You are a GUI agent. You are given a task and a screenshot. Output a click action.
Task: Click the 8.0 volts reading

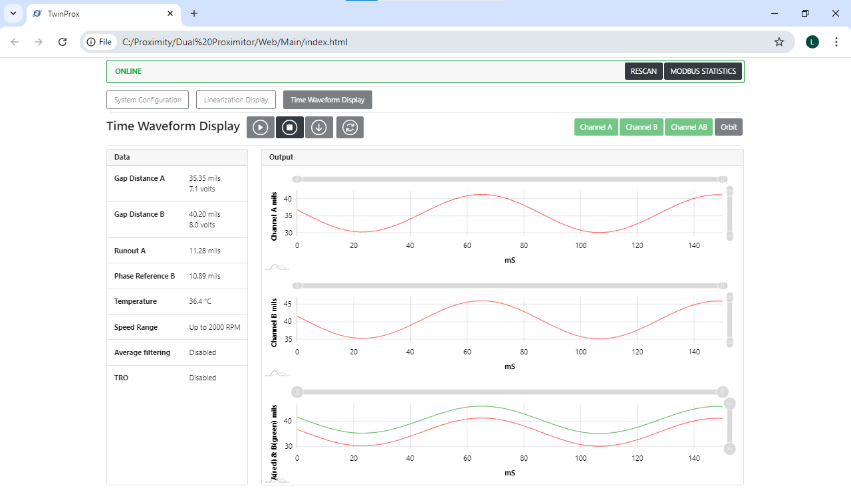[x=202, y=225]
